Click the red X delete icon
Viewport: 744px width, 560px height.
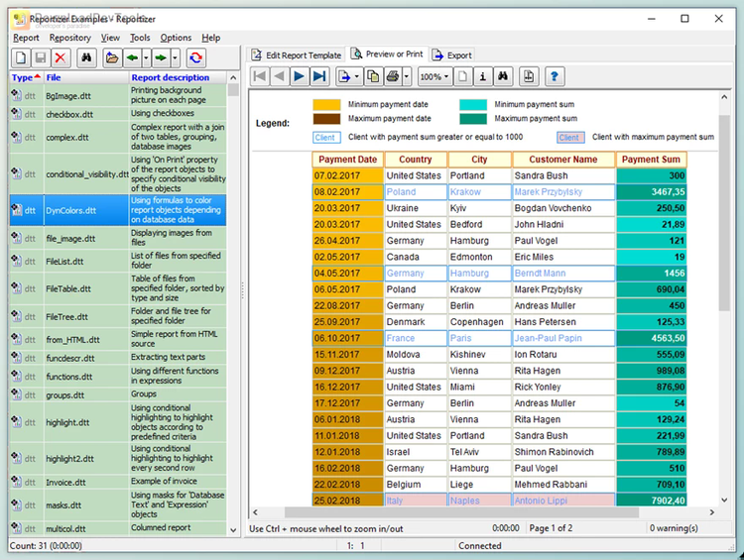(x=61, y=58)
